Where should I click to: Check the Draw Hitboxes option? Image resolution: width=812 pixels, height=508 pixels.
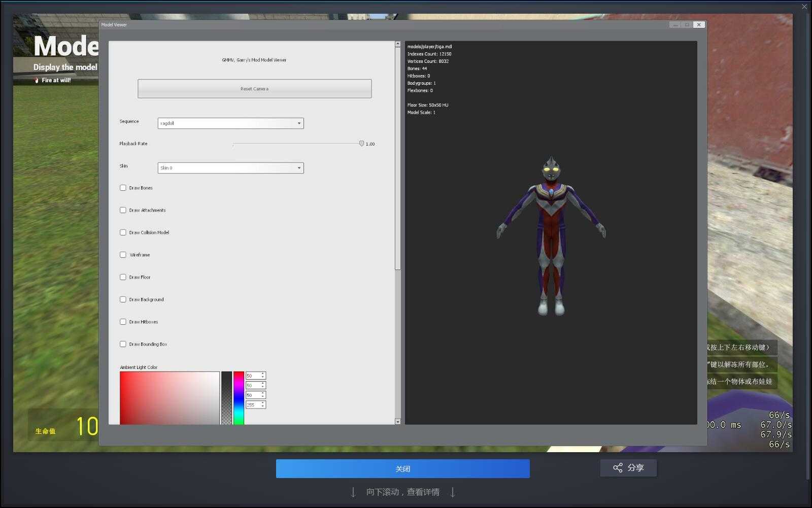[123, 322]
